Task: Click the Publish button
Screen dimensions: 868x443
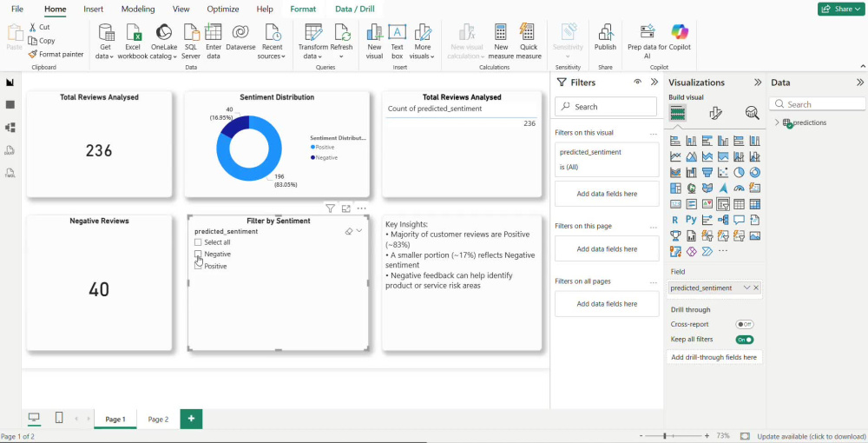Action: [x=605, y=37]
